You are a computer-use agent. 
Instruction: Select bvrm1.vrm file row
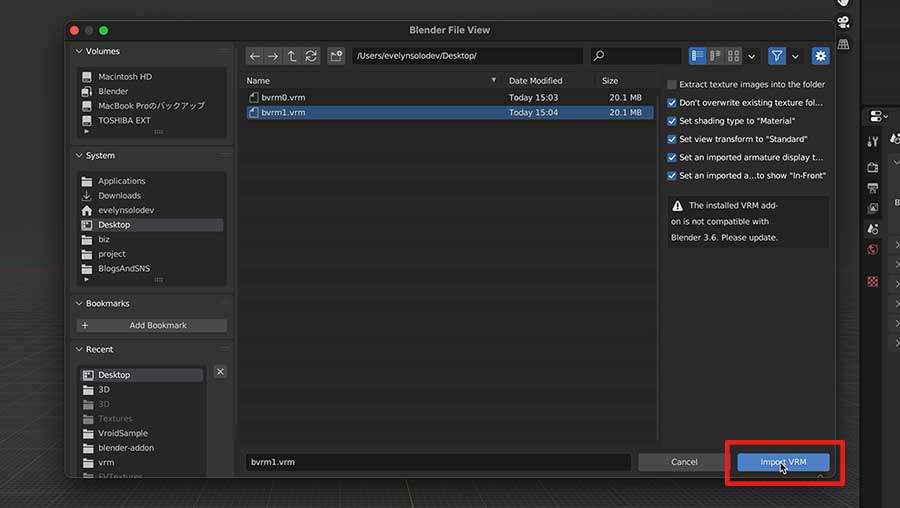click(449, 113)
